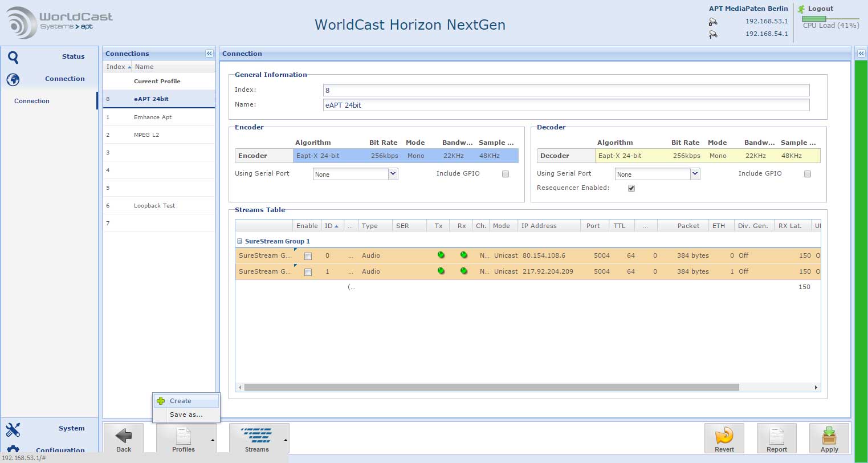This screenshot has height=463, width=868.
Task: Select Save as... from the popup menu
Action: tap(186, 415)
